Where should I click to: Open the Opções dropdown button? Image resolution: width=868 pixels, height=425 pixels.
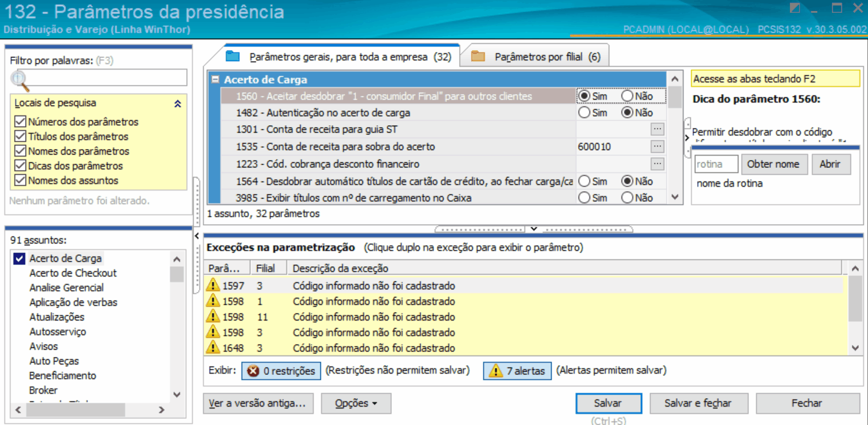pyautogui.click(x=356, y=403)
